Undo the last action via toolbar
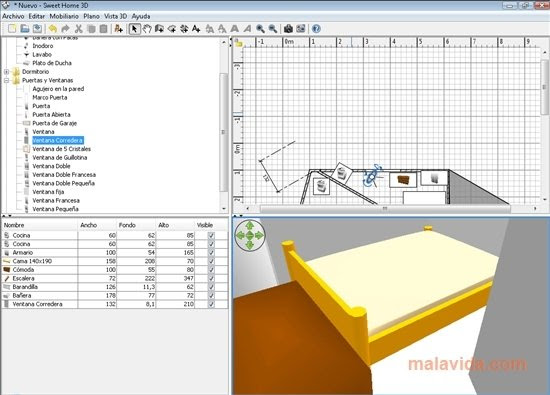Image resolution: width=550 pixels, height=395 pixels. tap(53, 29)
